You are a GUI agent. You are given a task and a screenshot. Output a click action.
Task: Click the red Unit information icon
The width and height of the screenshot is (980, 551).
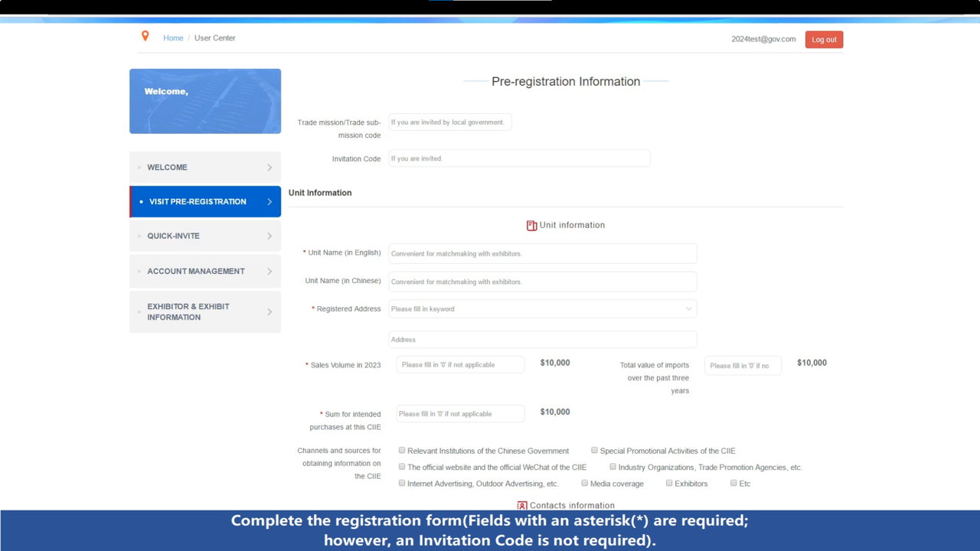(x=531, y=226)
